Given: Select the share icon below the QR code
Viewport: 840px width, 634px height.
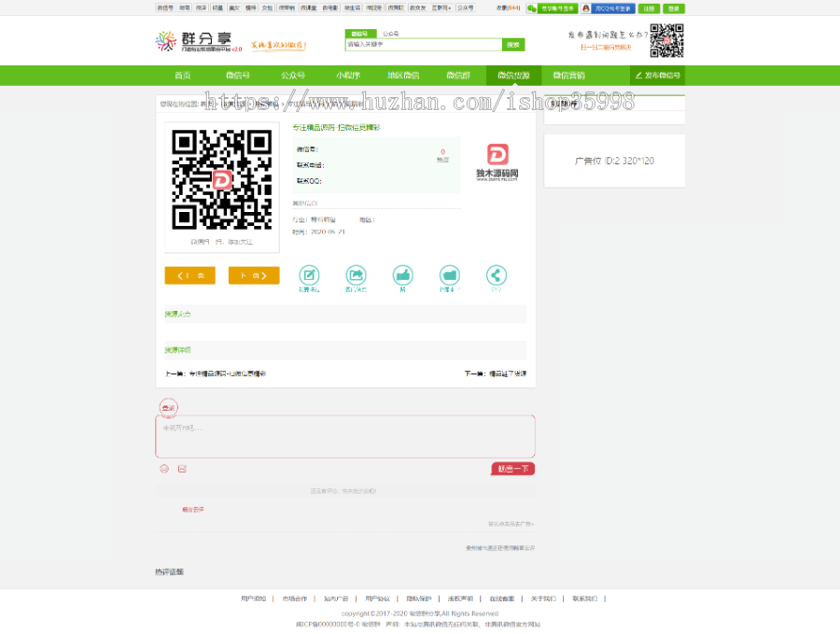Looking at the screenshot, I should click(x=496, y=275).
